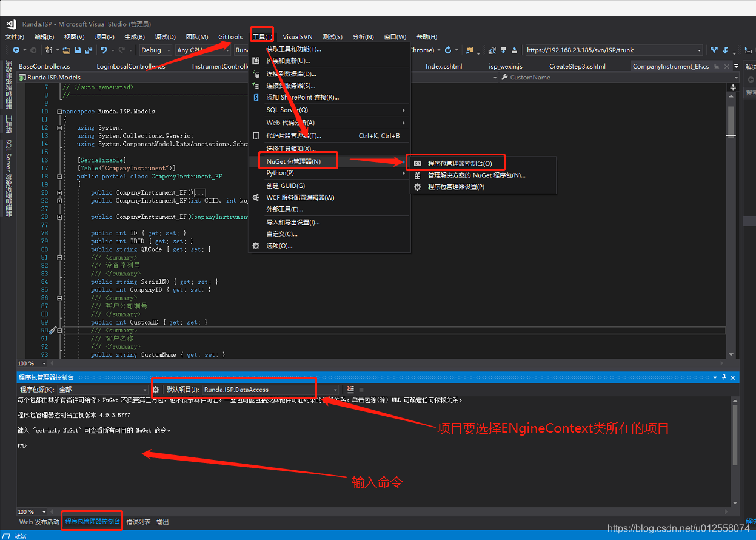756x540 pixels.
Task: Open the 项目(P) menu
Action: [104, 37]
